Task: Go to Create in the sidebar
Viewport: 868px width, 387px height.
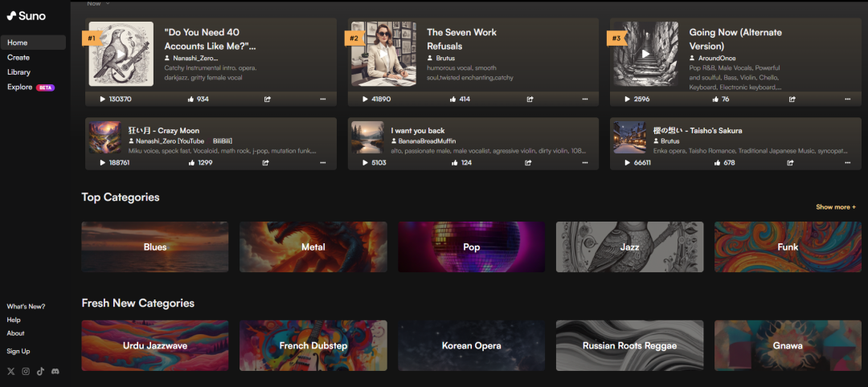Action: click(18, 58)
